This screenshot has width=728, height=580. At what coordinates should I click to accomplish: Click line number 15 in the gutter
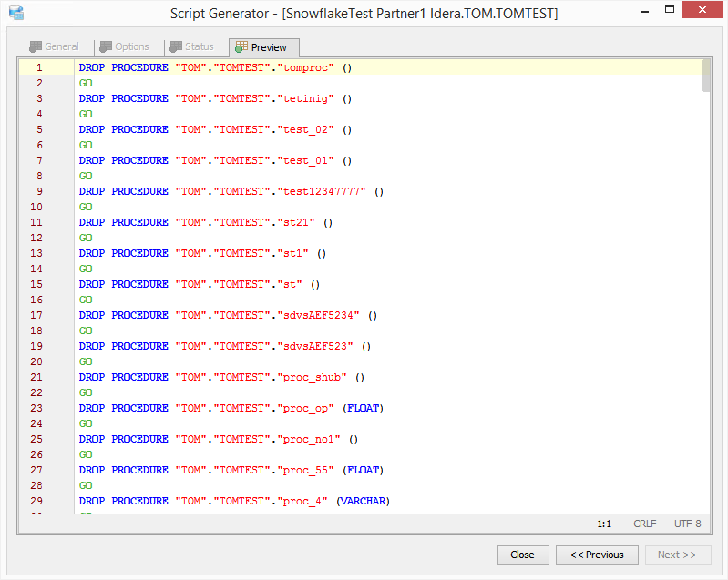pos(36,284)
